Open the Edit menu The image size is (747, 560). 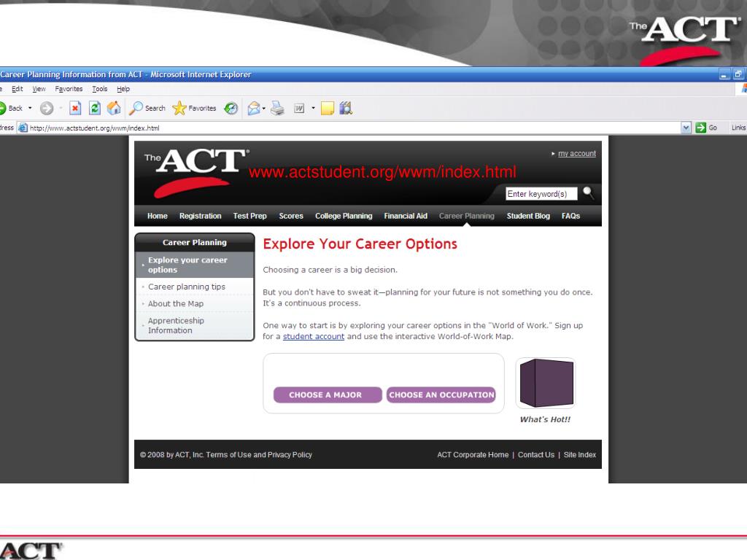(x=18, y=89)
